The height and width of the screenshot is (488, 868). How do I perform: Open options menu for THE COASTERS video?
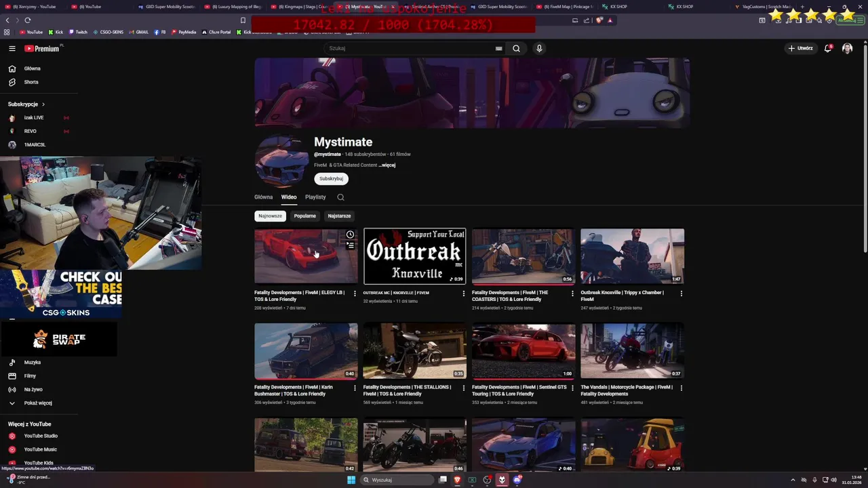coord(572,293)
